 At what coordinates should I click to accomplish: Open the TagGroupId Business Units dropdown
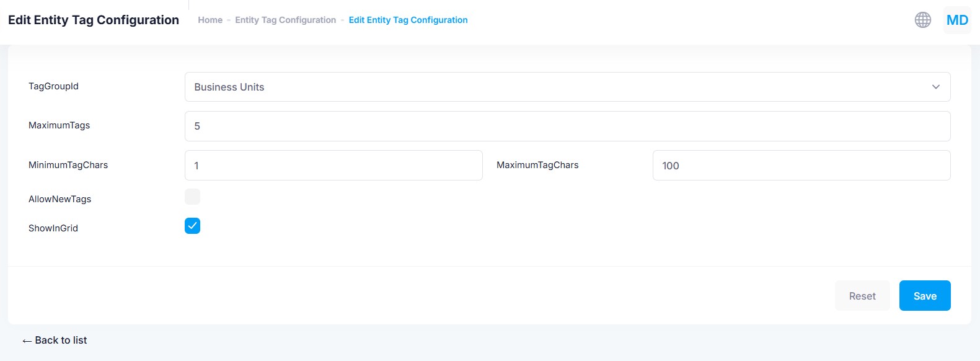[567, 87]
